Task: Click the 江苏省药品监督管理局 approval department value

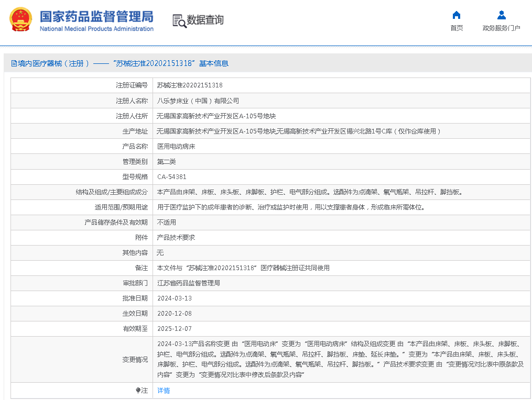Action: click(x=188, y=283)
